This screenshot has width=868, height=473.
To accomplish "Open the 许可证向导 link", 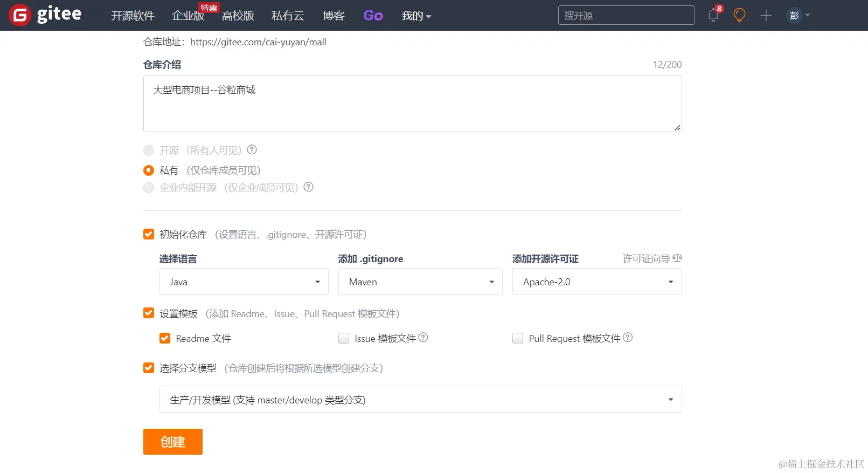I will tap(652, 259).
